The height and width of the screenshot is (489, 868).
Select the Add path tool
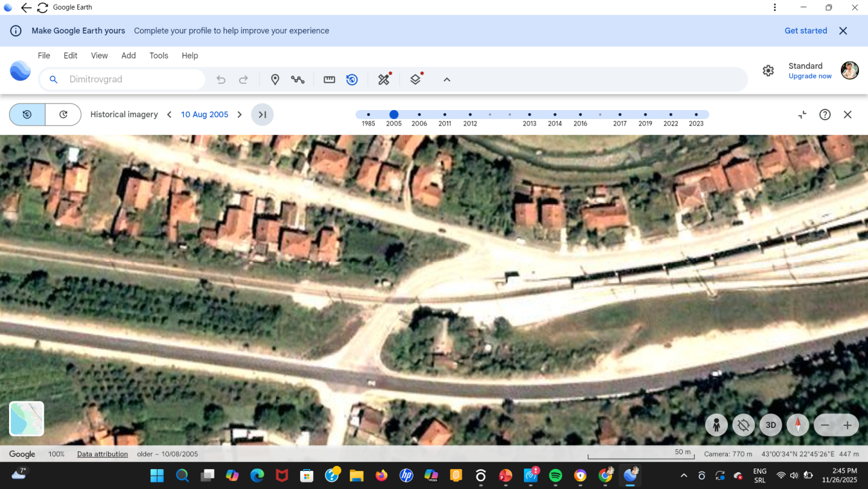click(298, 79)
